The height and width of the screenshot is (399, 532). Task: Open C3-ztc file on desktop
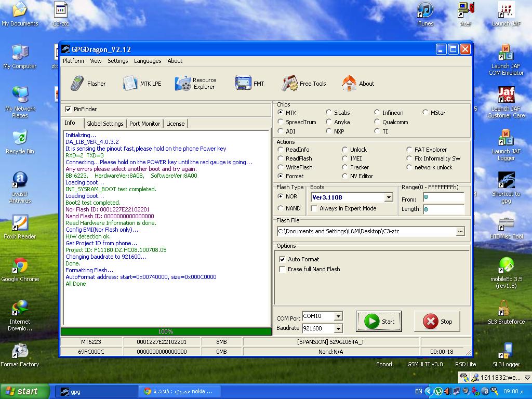(61, 14)
